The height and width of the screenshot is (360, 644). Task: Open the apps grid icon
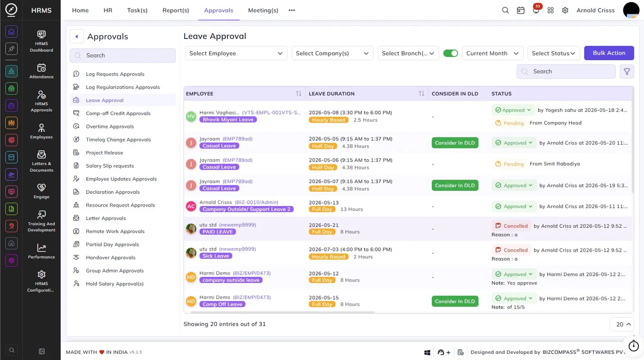click(551, 10)
